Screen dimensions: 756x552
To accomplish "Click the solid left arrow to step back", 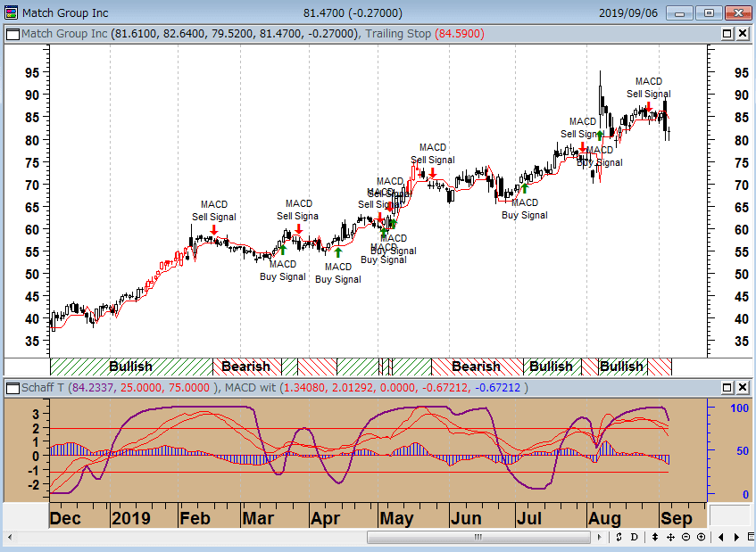I will (x=721, y=537).
